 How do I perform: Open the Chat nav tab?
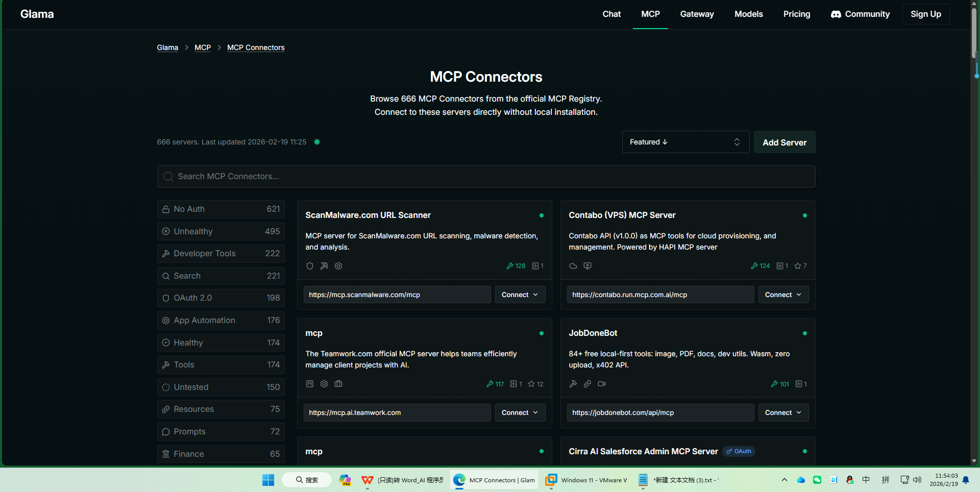[x=611, y=14]
